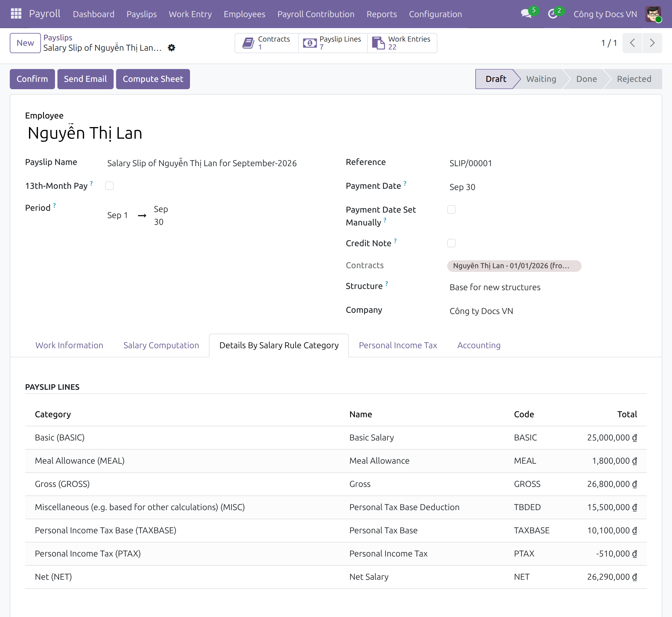Select the Waiting status stage
Viewport: 672px width, 617px height.
[541, 79]
